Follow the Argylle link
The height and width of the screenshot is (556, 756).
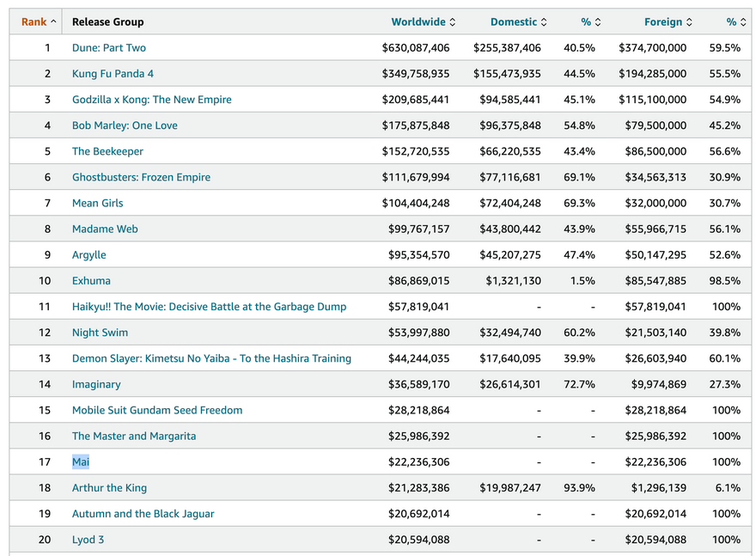89,254
